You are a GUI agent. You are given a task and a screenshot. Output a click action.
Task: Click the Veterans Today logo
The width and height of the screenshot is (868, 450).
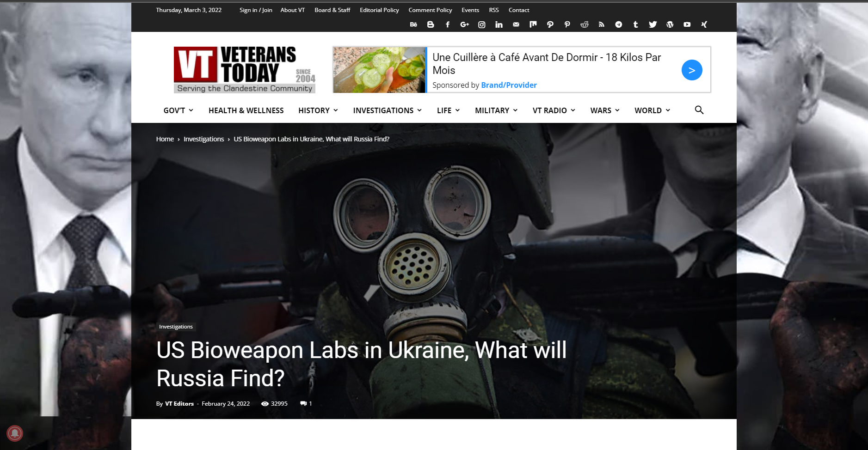pyautogui.click(x=245, y=70)
